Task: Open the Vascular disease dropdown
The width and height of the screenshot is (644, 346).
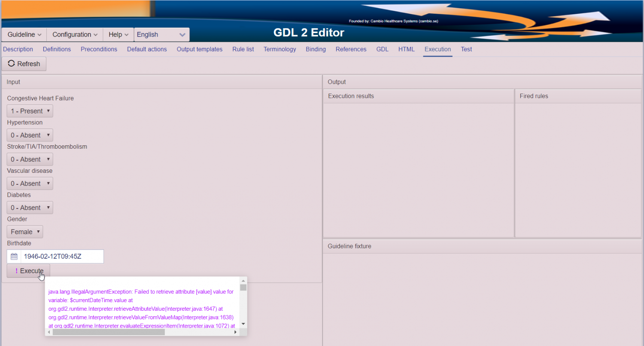Action: pyautogui.click(x=30, y=183)
